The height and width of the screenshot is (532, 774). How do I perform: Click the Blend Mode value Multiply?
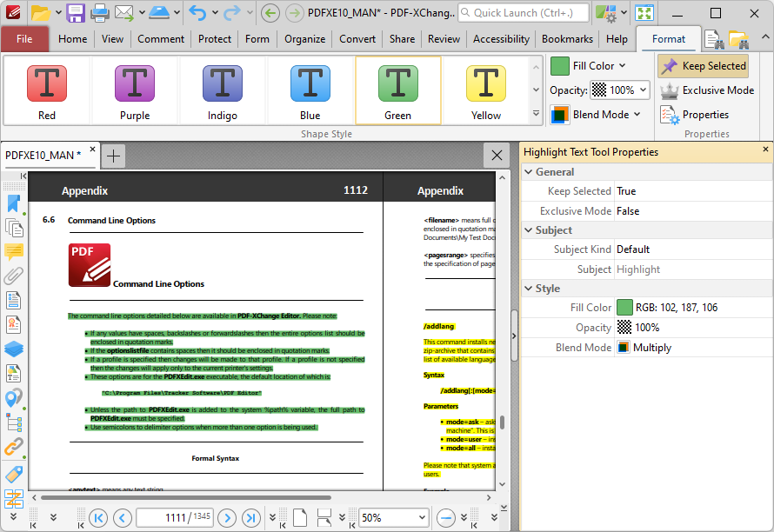click(693, 348)
